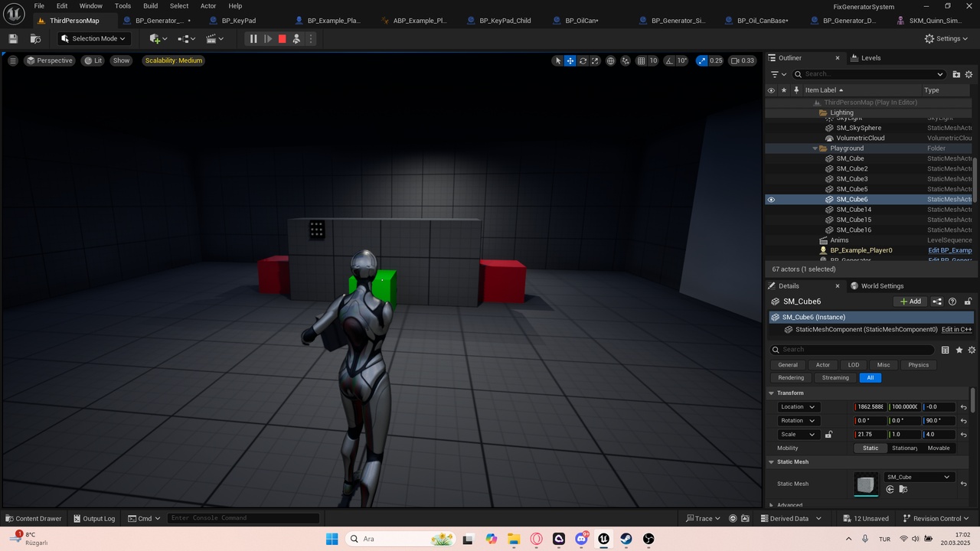Open the Actor menu
Screen dimensions: 980x551
[x=208, y=5]
